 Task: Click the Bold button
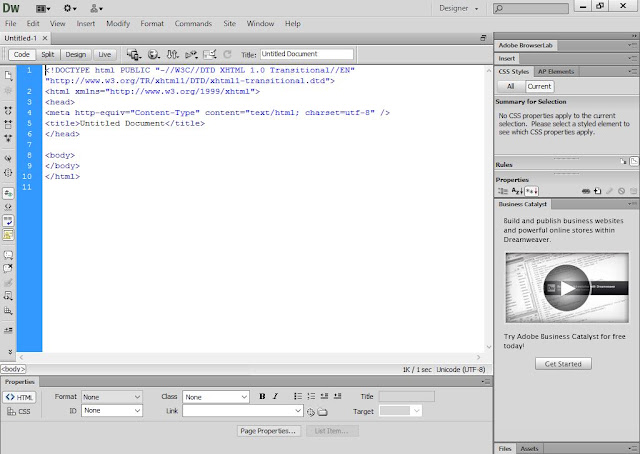(262, 396)
